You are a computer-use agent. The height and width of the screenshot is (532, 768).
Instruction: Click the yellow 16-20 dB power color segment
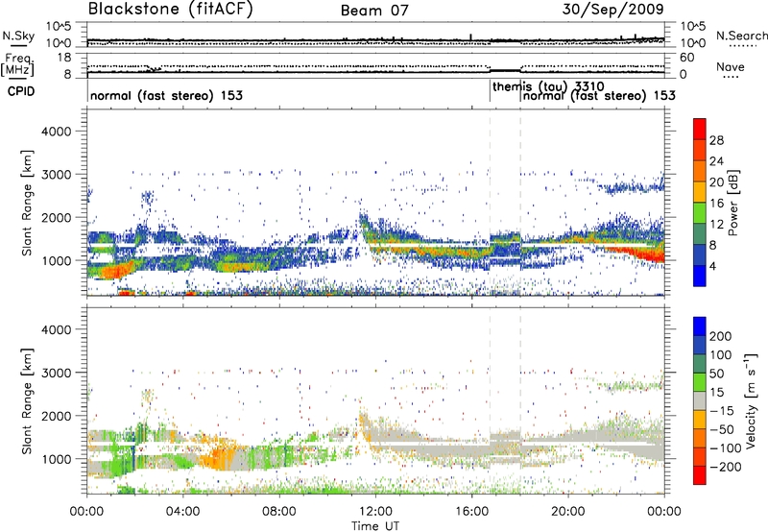[700, 191]
